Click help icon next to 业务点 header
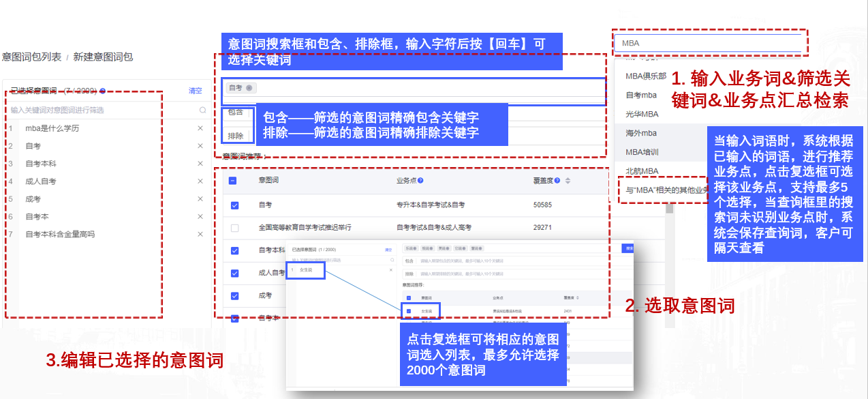This screenshot has width=868, height=399. point(420,181)
